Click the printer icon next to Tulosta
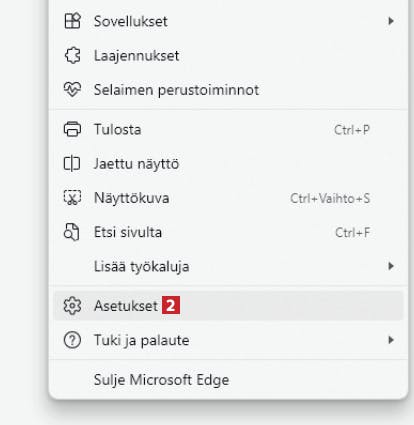The image size is (414, 425). click(x=72, y=129)
